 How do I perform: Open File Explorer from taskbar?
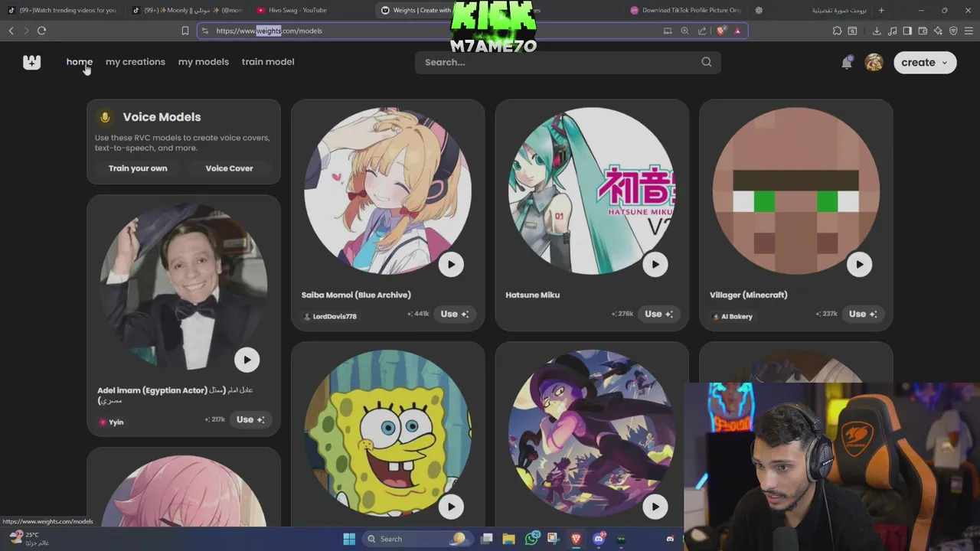tap(508, 539)
